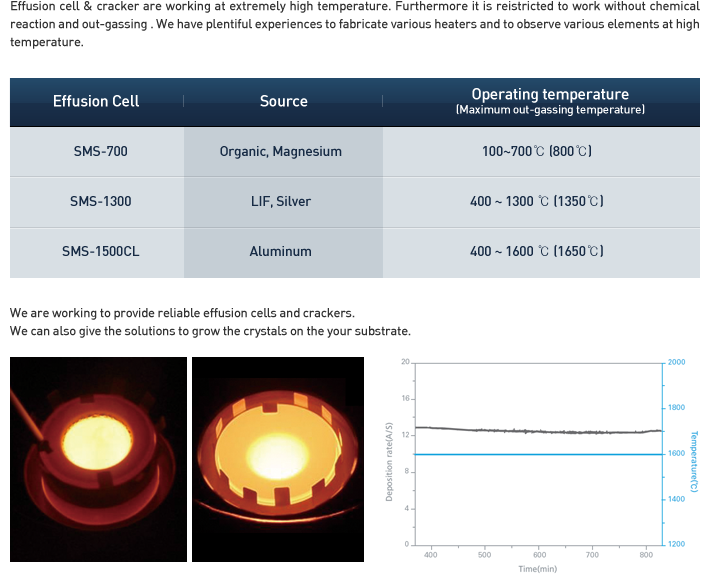
Task: Click the sentence about growing crystals on substrate
Action: tap(210, 331)
